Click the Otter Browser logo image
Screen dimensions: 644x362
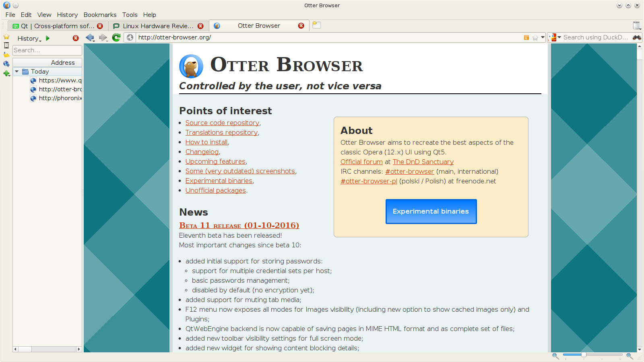tap(191, 66)
